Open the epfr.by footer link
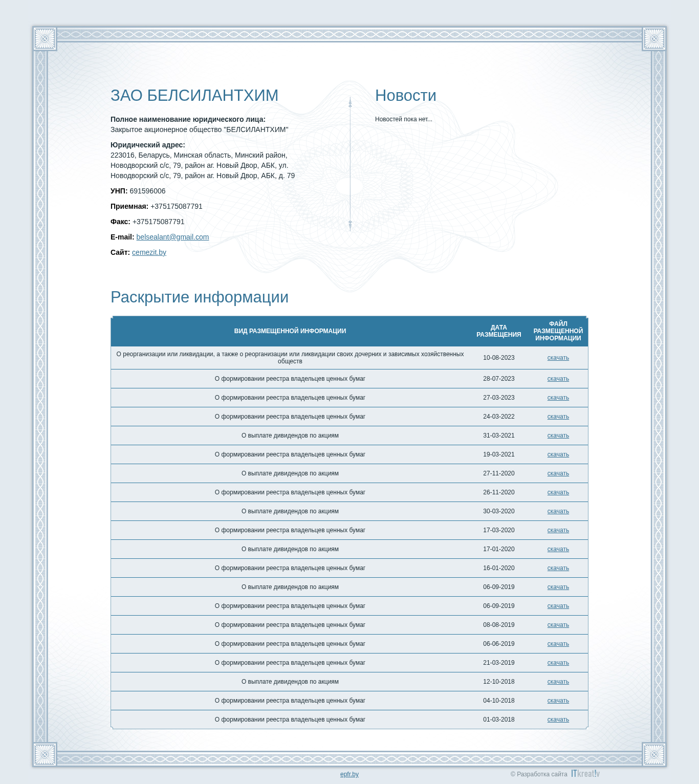The image size is (699, 784). pyautogui.click(x=349, y=774)
